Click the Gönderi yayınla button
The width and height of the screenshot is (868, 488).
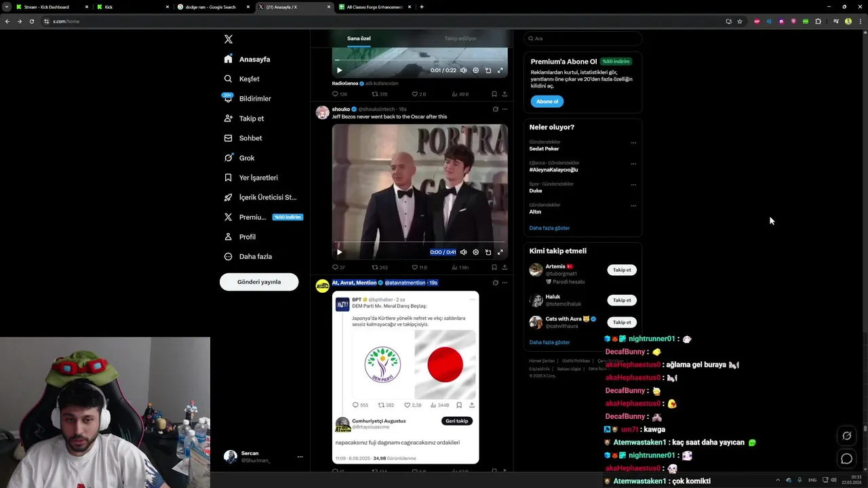tap(259, 282)
